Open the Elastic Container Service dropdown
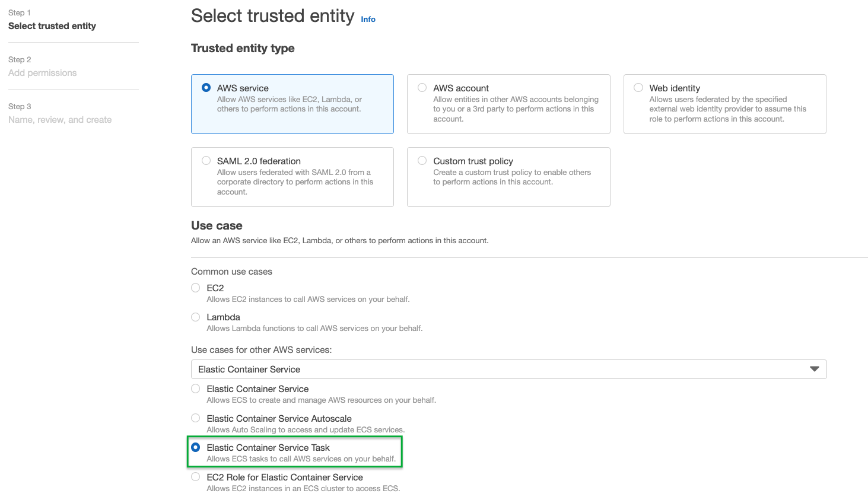The height and width of the screenshot is (503, 868). [508, 369]
